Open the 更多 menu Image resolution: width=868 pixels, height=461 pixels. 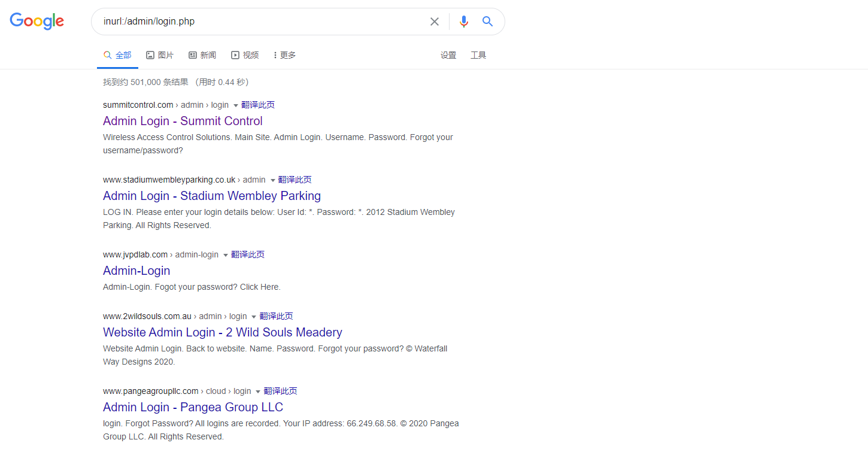[x=284, y=55]
